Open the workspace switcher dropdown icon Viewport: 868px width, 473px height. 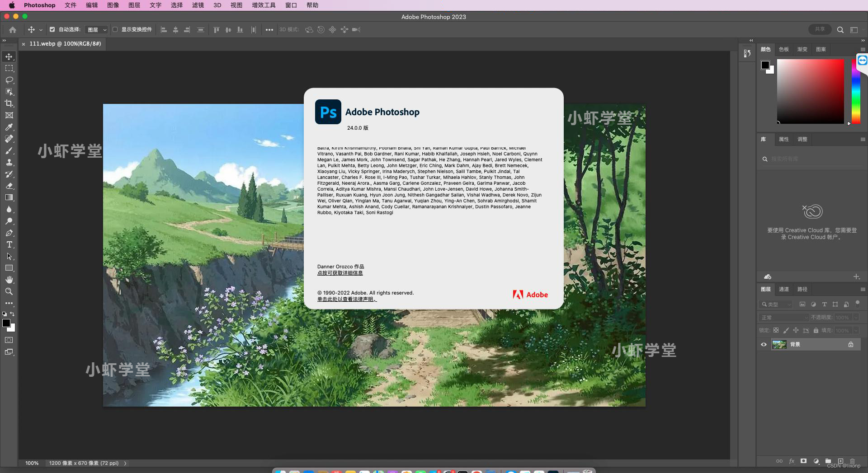pyautogui.click(x=854, y=30)
